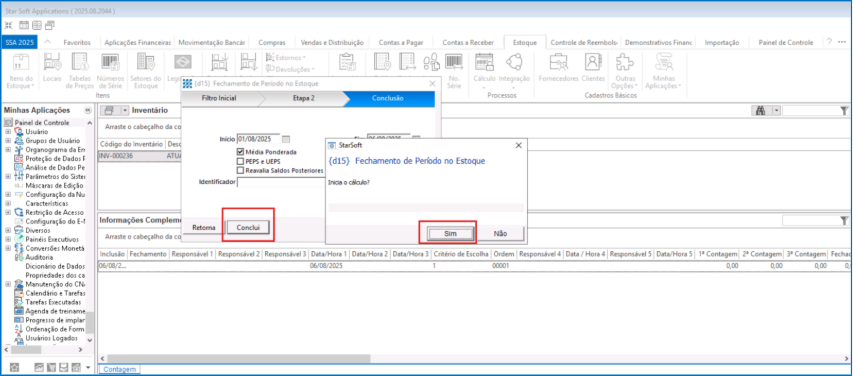Click the filter funnel icon in the Inventário panel
The width and height of the screenshot is (853, 376).
(844, 110)
